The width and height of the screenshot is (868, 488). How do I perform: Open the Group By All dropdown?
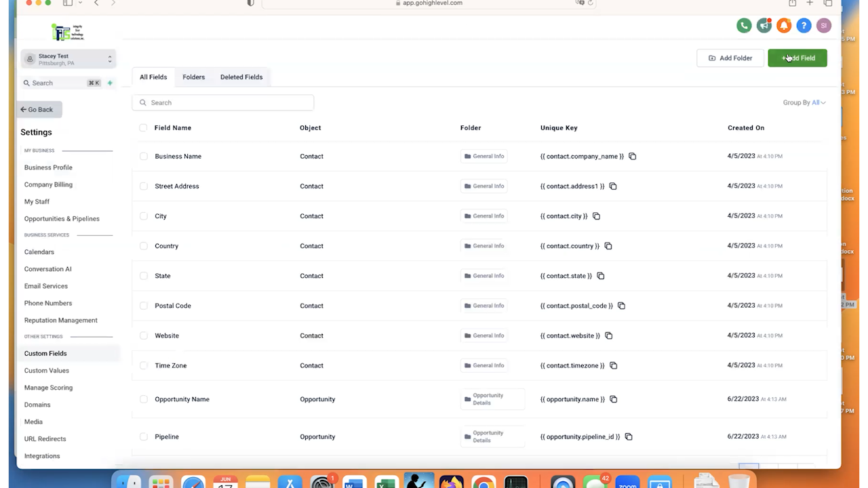pyautogui.click(x=816, y=102)
